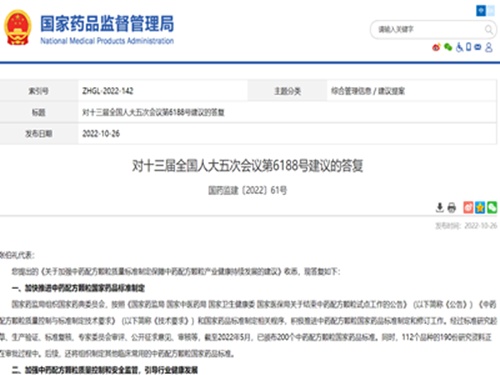Switch to the light blue language toggle
The width and height of the screenshot is (500, 375).
(491, 11)
